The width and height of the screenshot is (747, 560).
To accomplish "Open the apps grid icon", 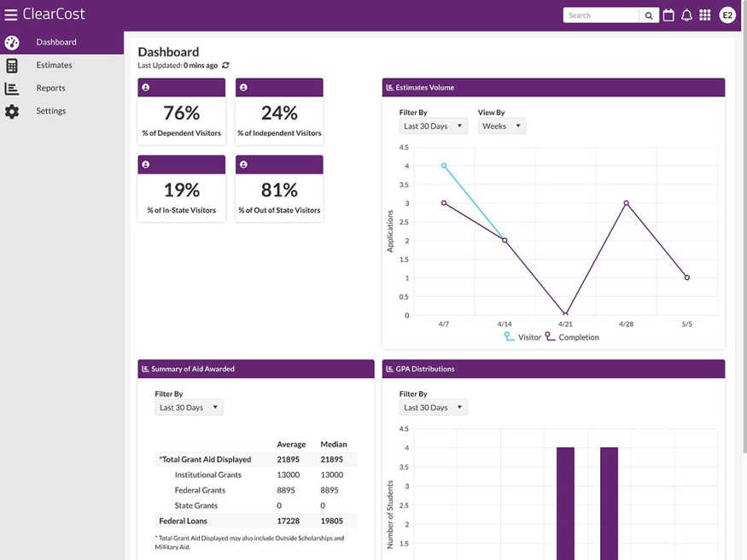I will click(x=704, y=15).
